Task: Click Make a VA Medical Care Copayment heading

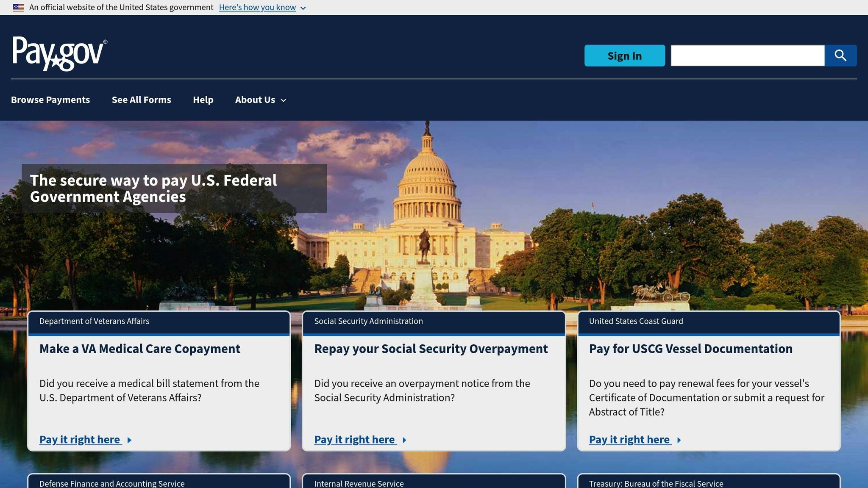Action: [x=140, y=349]
